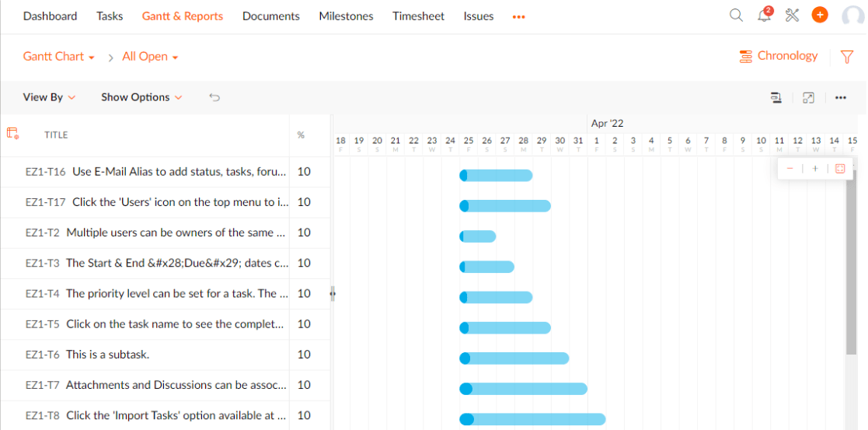The image size is (868, 430).
Task: Click the EZ1-T7 Gantt bar
Action: 523,389
